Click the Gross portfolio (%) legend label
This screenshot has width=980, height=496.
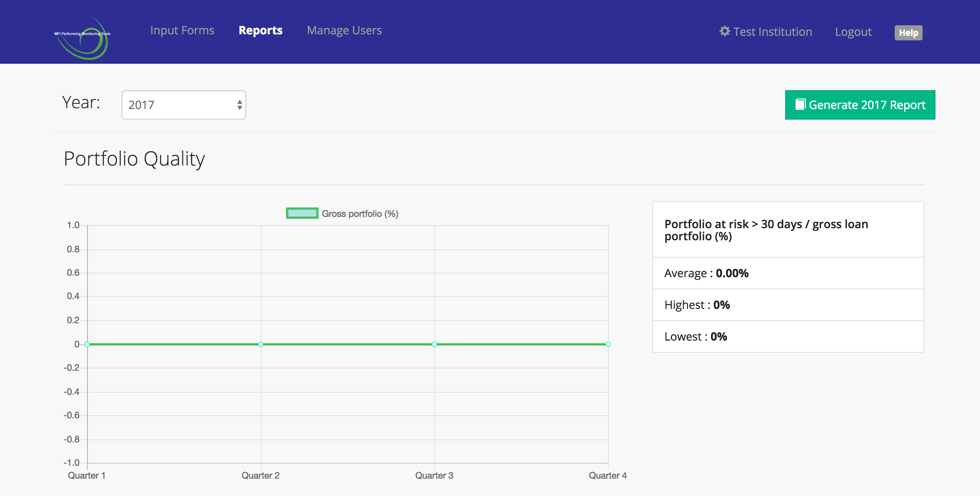click(359, 213)
